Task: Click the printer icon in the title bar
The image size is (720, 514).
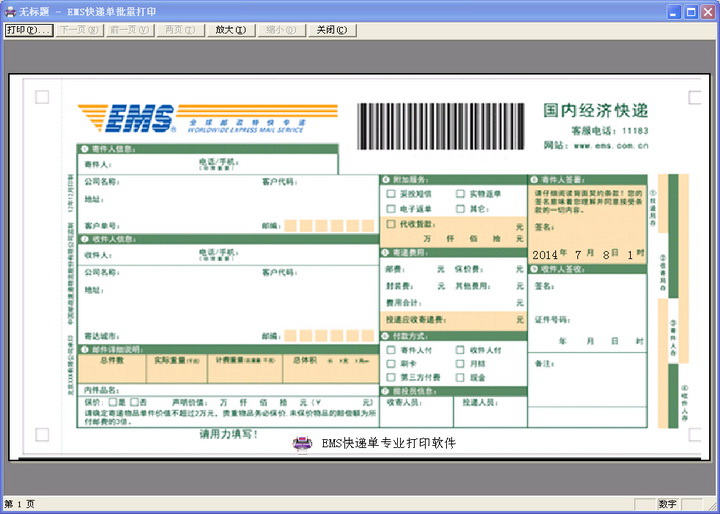Action: 10,11
